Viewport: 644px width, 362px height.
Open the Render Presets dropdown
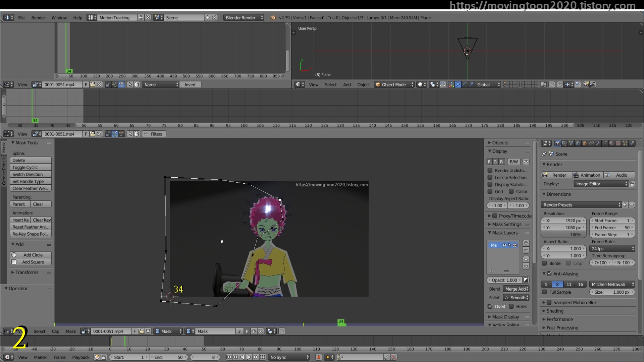581,205
